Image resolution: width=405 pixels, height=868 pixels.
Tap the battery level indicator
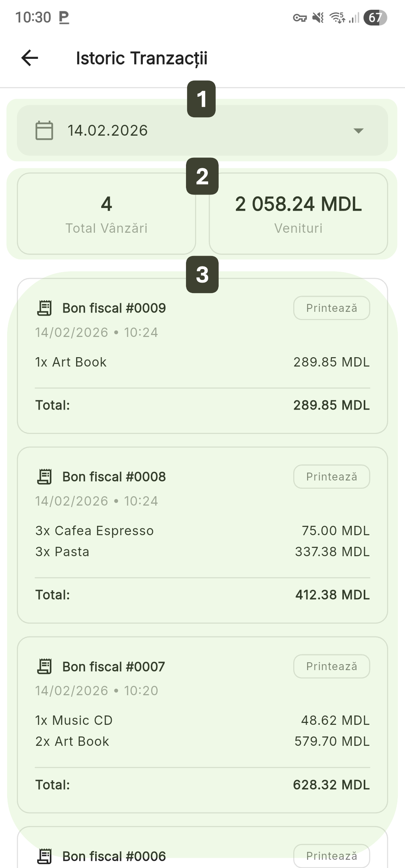click(375, 18)
